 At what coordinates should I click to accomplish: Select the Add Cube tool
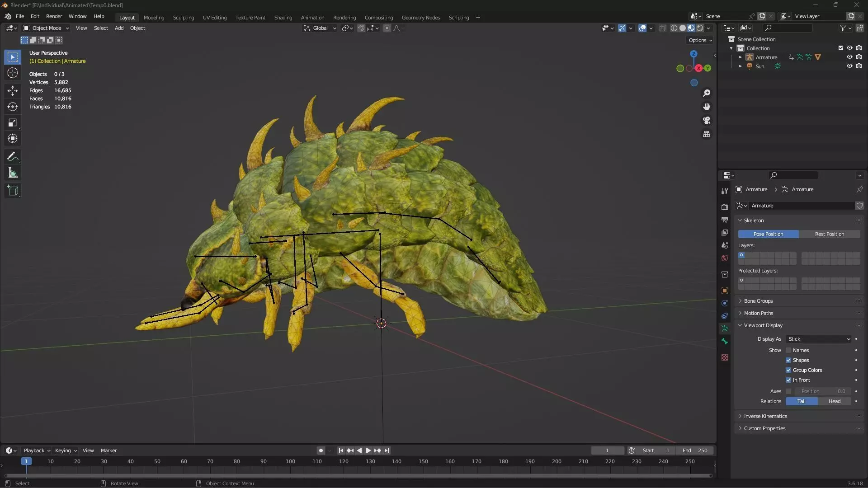pyautogui.click(x=13, y=191)
